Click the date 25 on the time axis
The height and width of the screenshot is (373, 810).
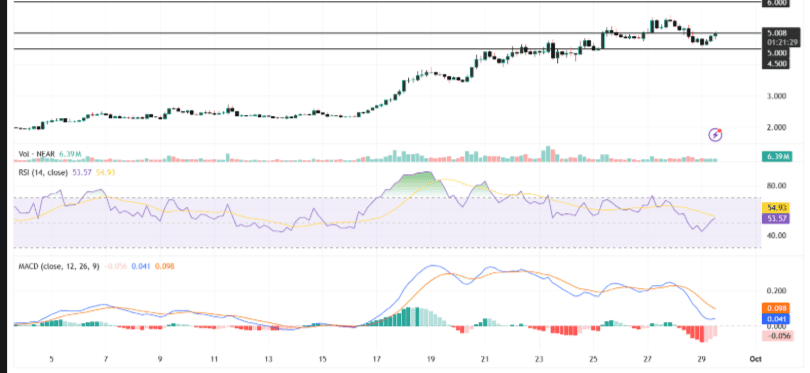coord(594,359)
